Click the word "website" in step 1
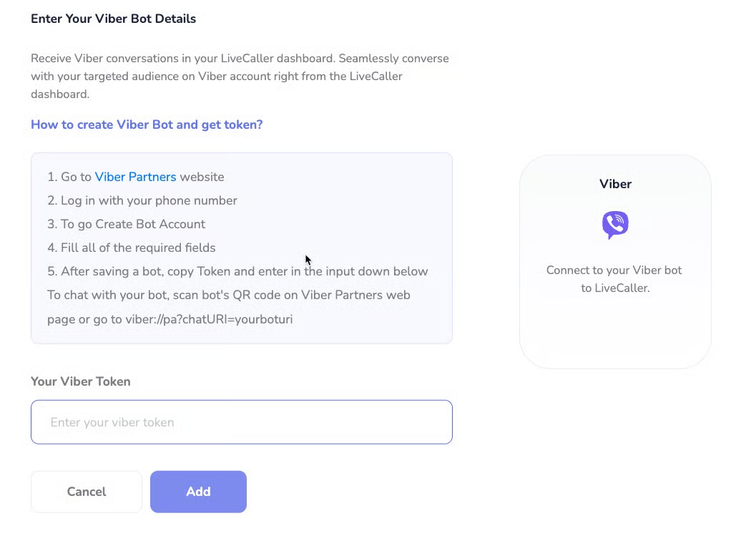Viewport: 756px width, 546px height. pos(202,177)
